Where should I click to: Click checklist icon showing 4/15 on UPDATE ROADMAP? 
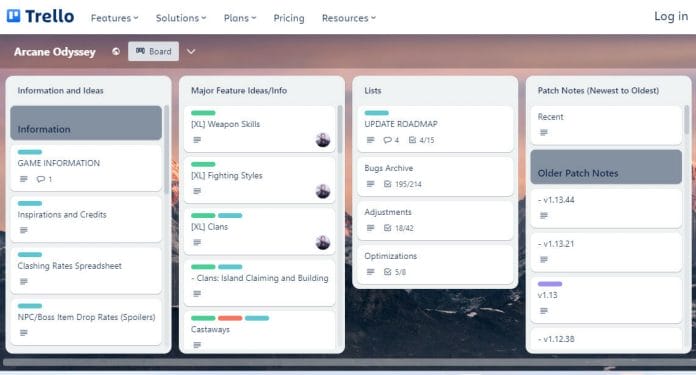pyautogui.click(x=412, y=140)
